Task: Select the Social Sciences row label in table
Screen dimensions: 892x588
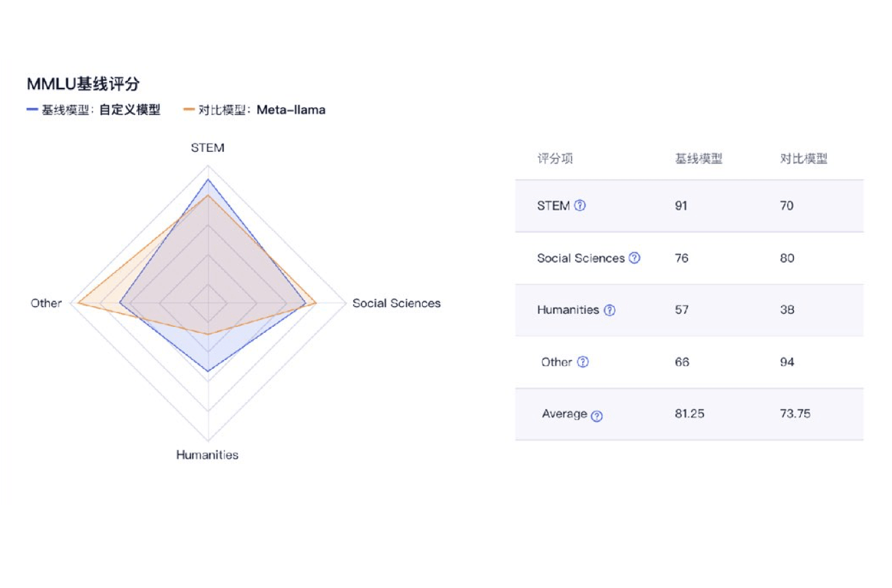Action: pyautogui.click(x=581, y=258)
